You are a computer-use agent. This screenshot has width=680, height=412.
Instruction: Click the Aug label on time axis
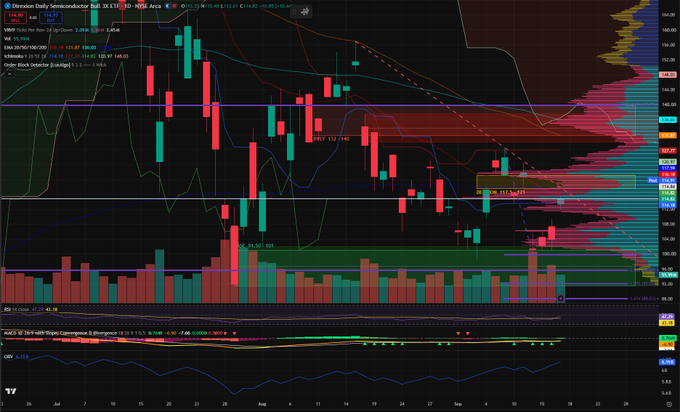pyautogui.click(x=262, y=404)
